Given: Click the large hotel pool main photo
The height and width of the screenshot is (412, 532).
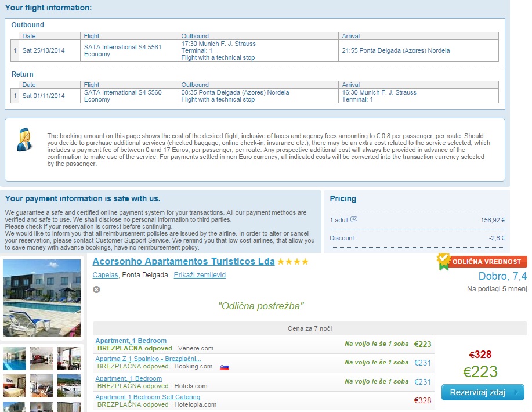Looking at the screenshot, I should [42, 298].
